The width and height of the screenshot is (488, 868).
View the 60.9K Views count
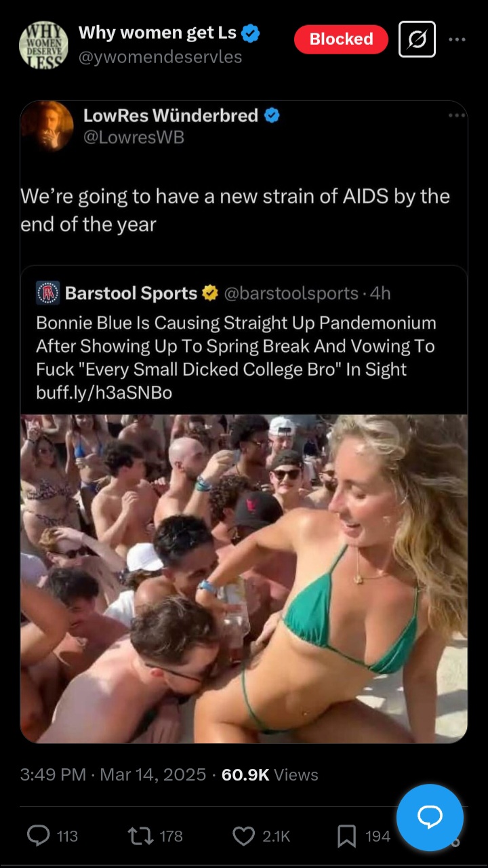[x=270, y=774]
